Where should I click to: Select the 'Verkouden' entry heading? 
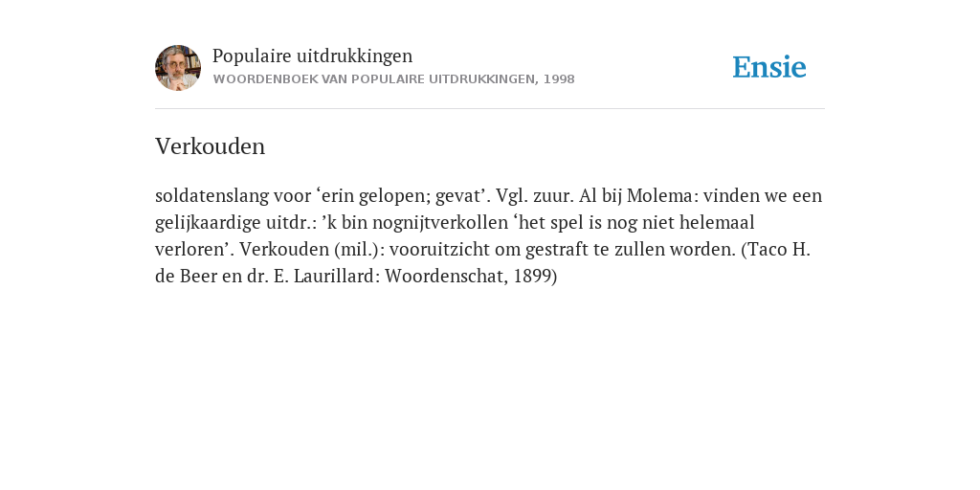210,146
